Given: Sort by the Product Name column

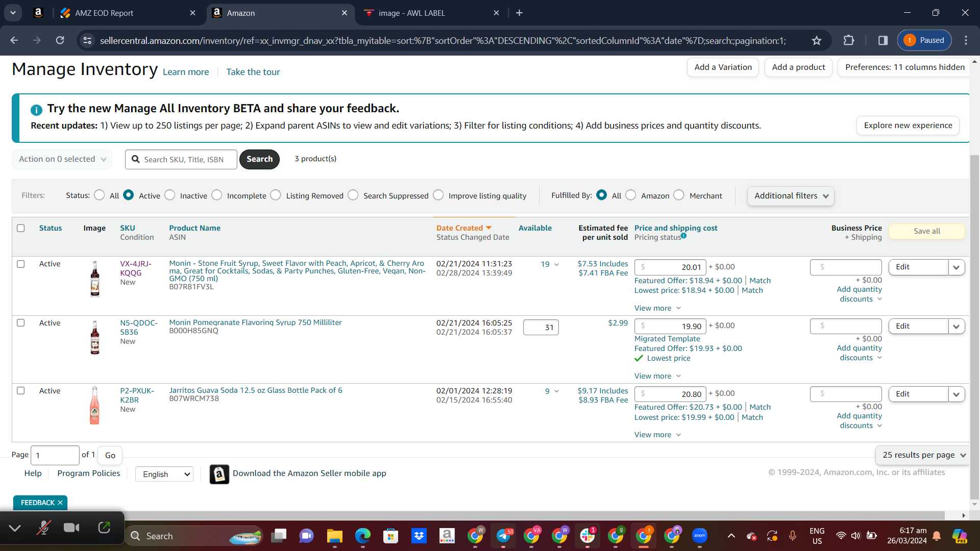Looking at the screenshot, I should coord(195,228).
